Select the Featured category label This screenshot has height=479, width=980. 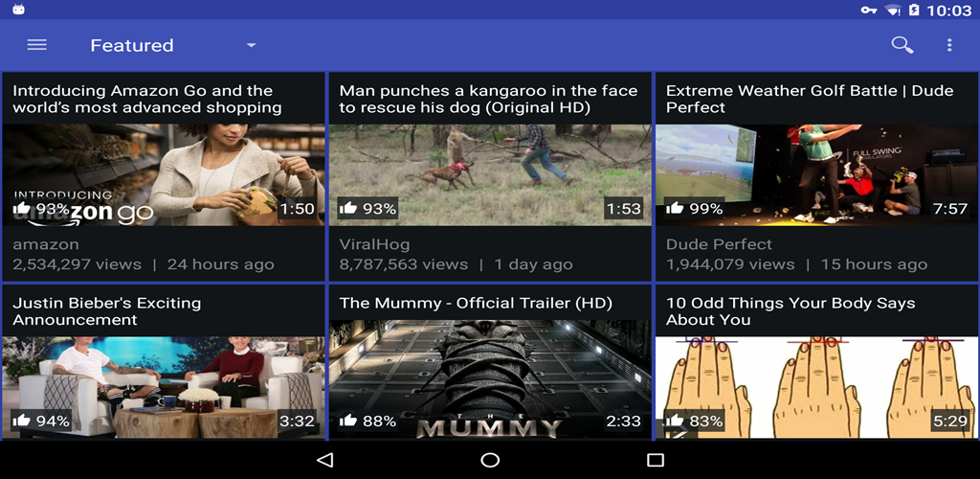[x=132, y=46]
